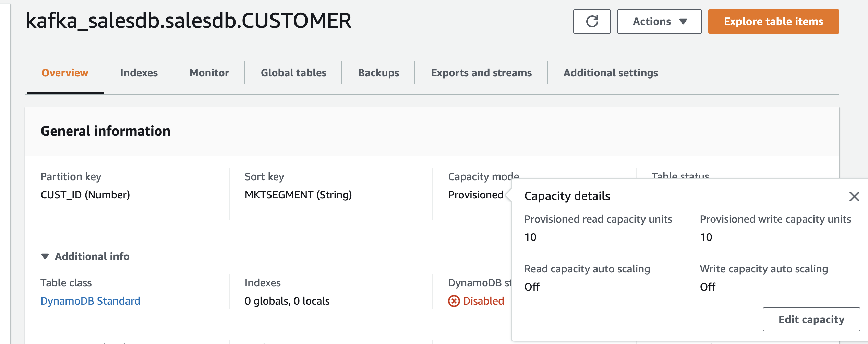Select the MKTSEGMENT (String) sort key text

[x=298, y=195]
